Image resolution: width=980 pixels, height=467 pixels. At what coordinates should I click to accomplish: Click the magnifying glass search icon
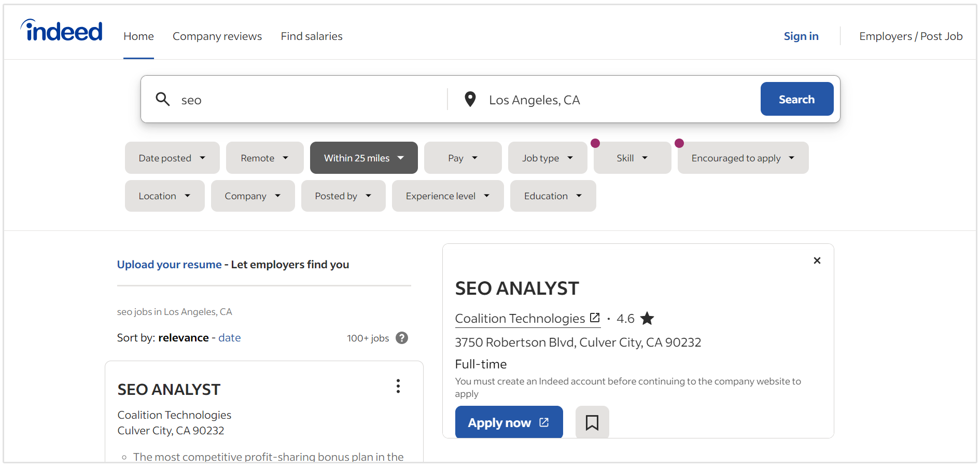[x=163, y=99]
